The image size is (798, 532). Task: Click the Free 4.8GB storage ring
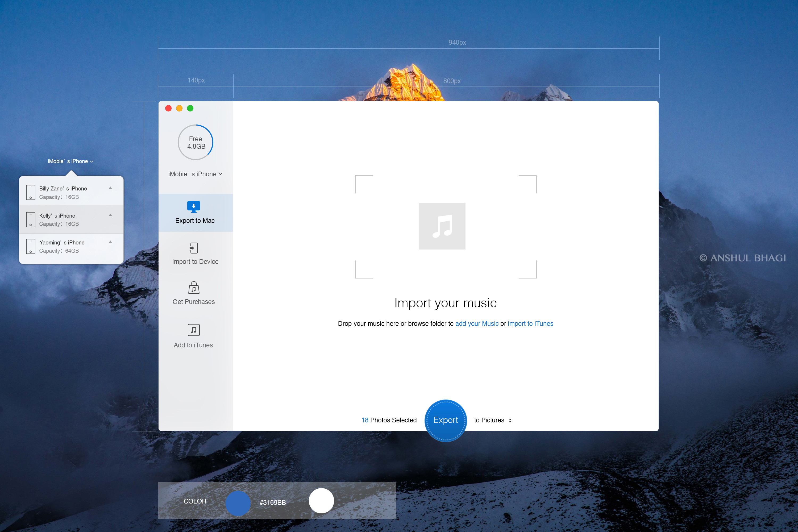click(196, 143)
